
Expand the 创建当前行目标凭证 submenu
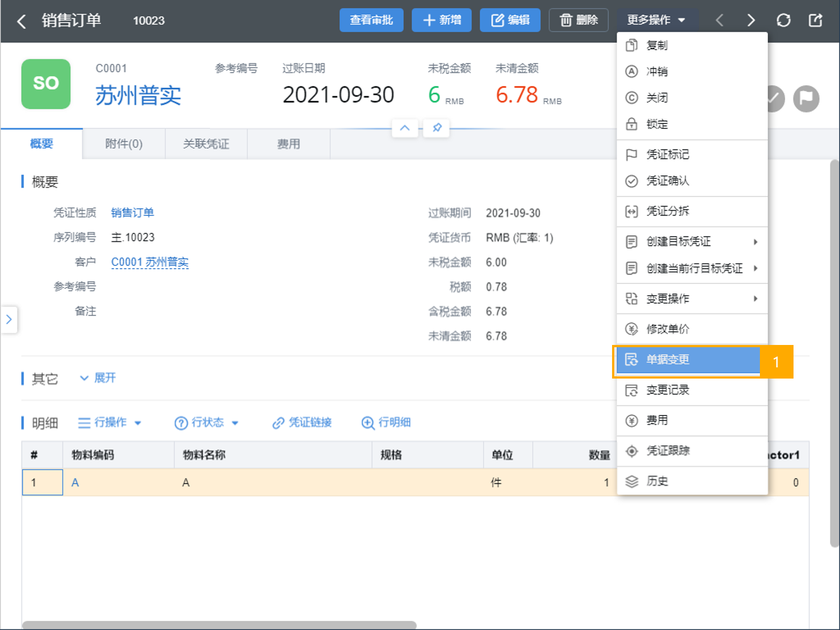click(692, 268)
